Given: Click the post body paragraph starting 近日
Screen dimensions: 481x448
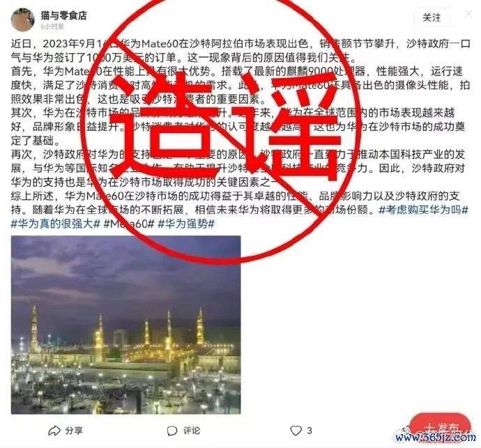Looking at the screenshot, I should (x=240, y=51).
